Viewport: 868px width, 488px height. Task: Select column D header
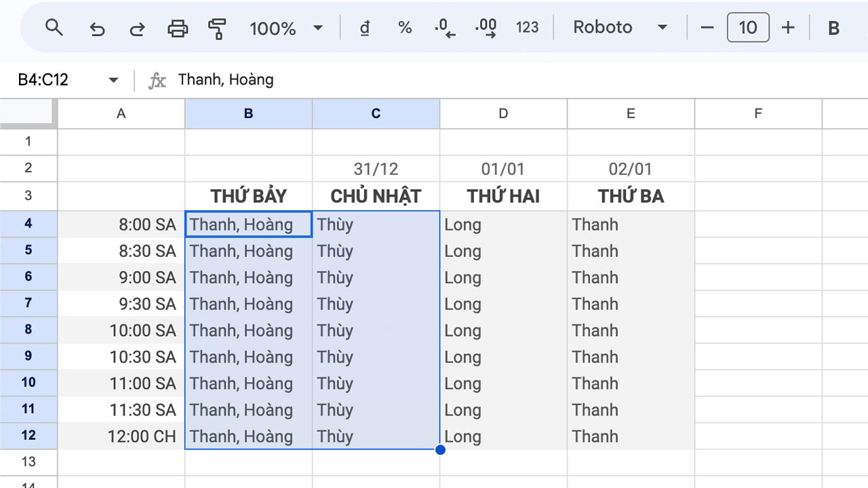503,113
